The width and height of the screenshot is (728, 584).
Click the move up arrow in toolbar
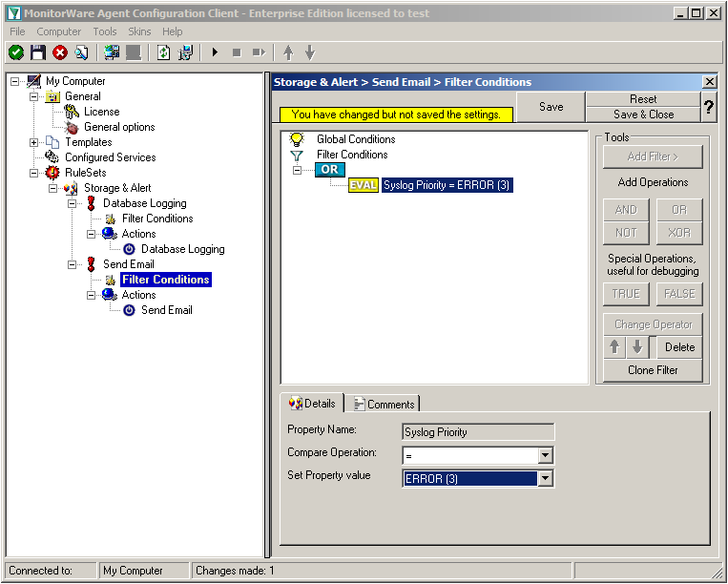click(x=288, y=52)
